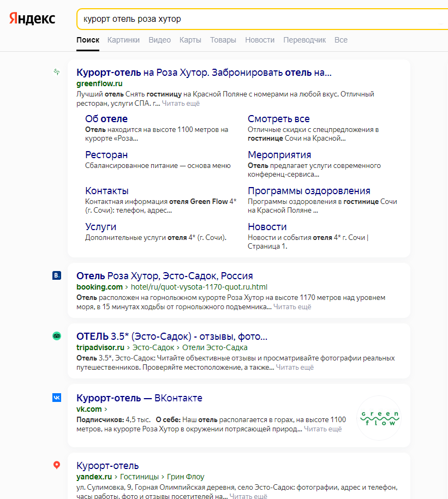Viewport: 448px width, 499px height.
Task: Open the Контакты sitelink
Action: coord(107,191)
